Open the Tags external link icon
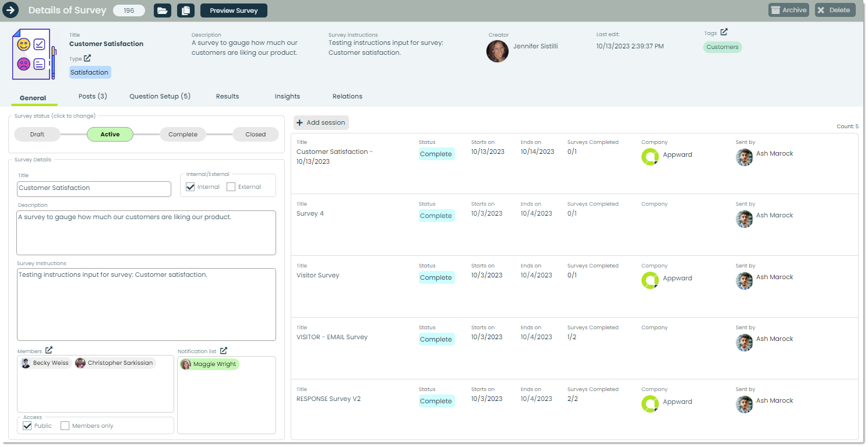This screenshot has width=868, height=447. [x=724, y=33]
